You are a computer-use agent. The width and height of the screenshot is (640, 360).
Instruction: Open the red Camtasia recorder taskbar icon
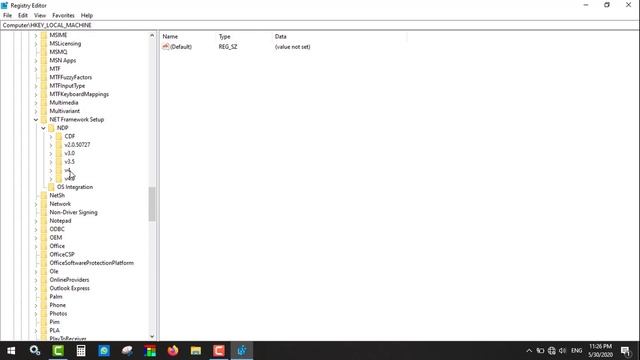click(x=219, y=351)
